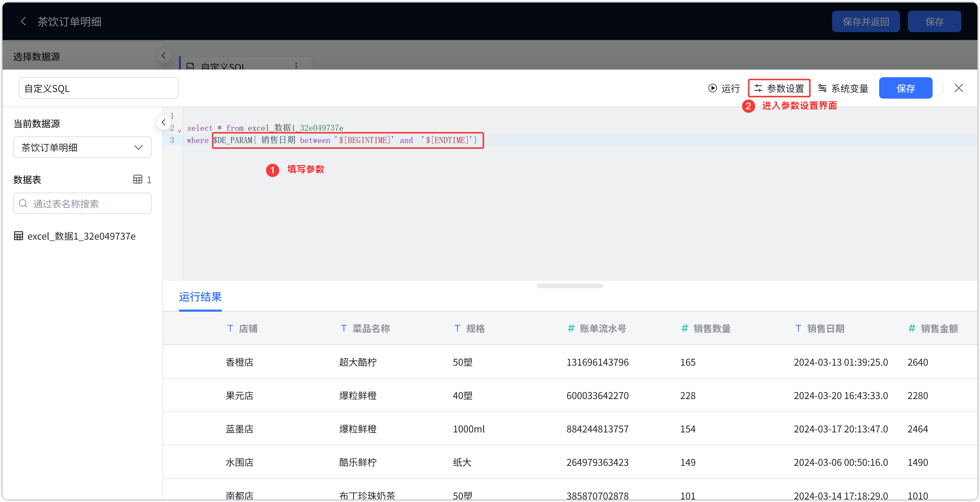
Task: Click the table count icon beside 数据表
Action: point(138,179)
